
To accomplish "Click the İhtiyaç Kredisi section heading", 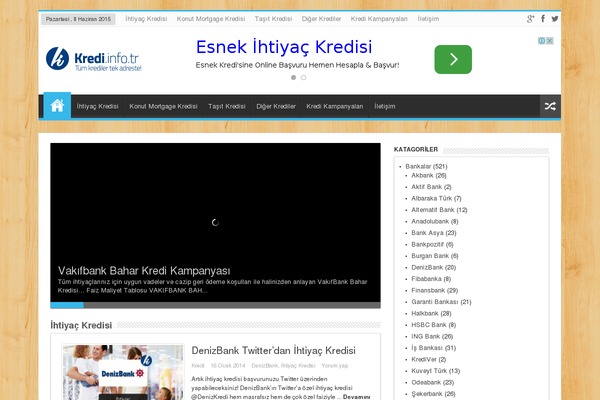I will click(81, 325).
